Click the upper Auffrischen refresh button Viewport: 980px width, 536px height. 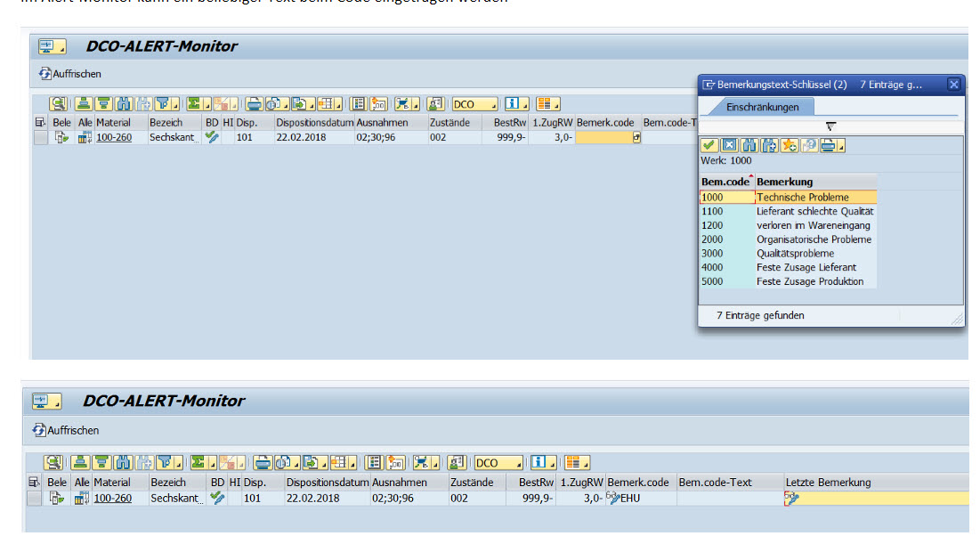tap(70, 74)
